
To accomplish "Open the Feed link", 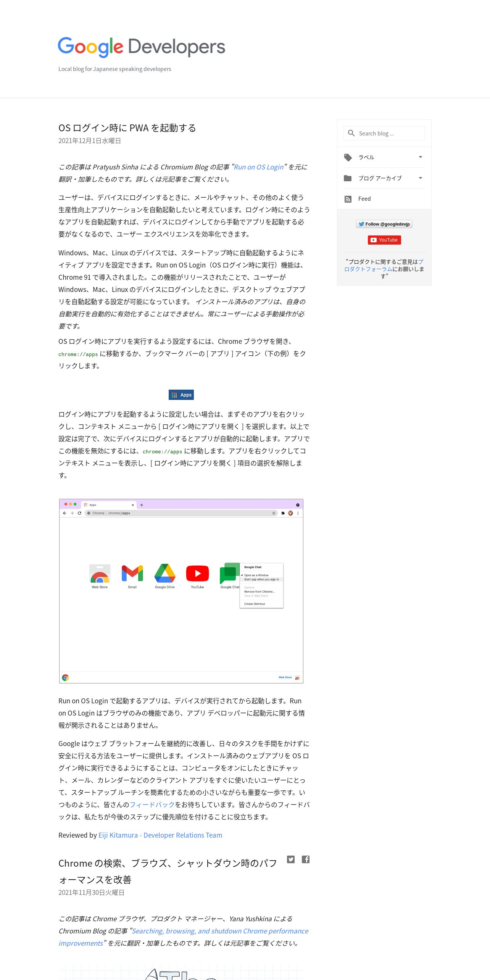I will click(364, 199).
